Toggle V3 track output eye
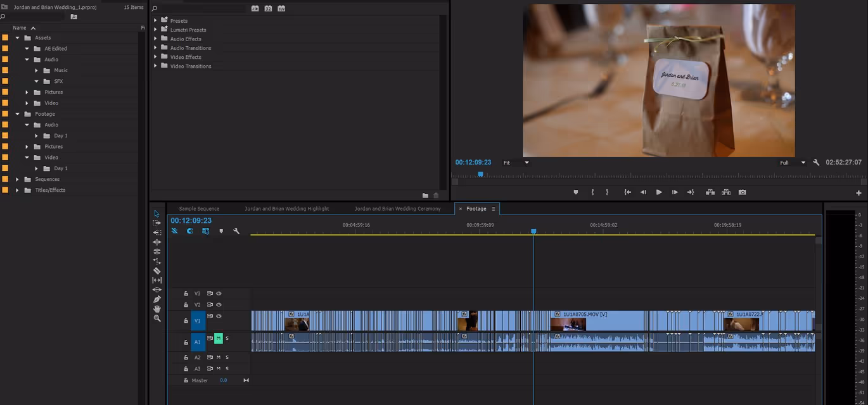Viewport: 868px width, 405px height. (219, 294)
